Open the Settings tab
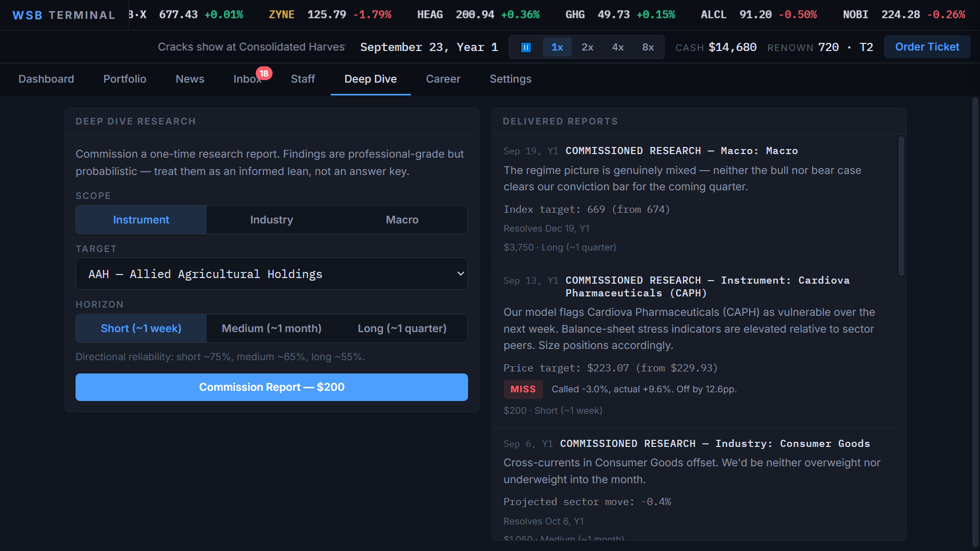 [x=510, y=79]
